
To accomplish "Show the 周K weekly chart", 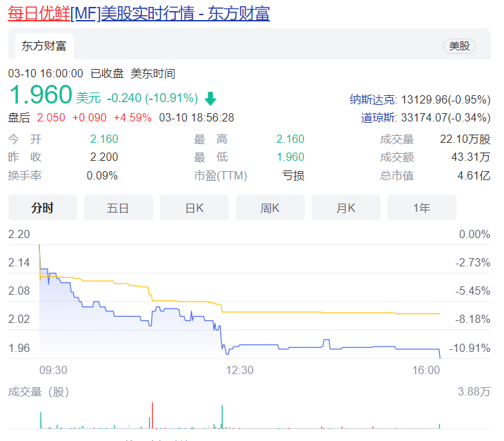I will 270,208.
